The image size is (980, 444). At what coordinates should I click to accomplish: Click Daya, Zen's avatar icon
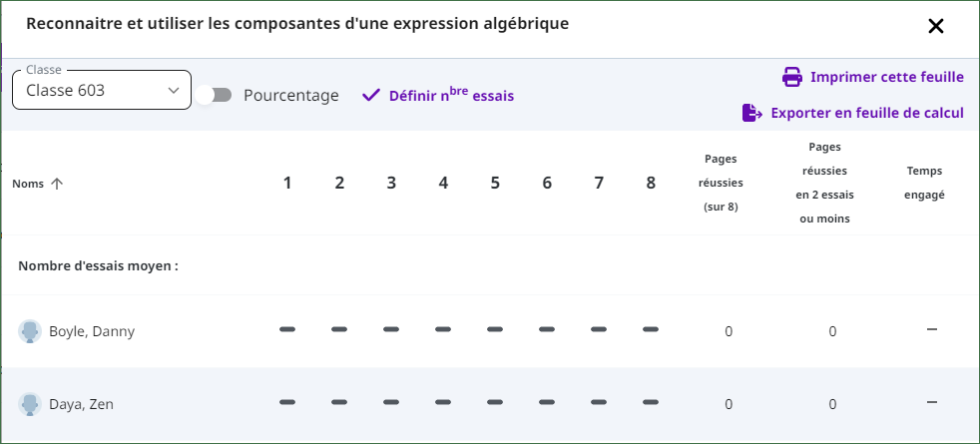(29, 405)
